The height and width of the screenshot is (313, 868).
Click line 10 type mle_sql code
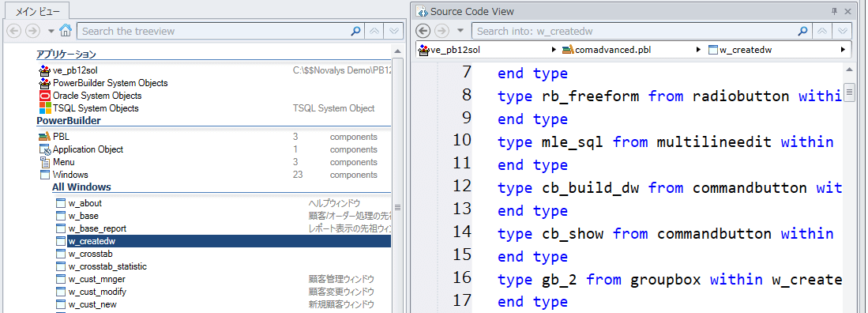(665, 141)
